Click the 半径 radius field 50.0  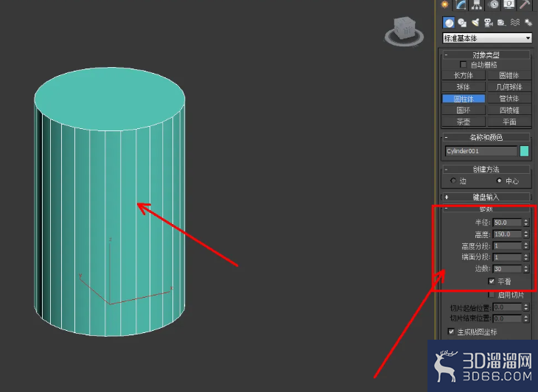click(507, 223)
